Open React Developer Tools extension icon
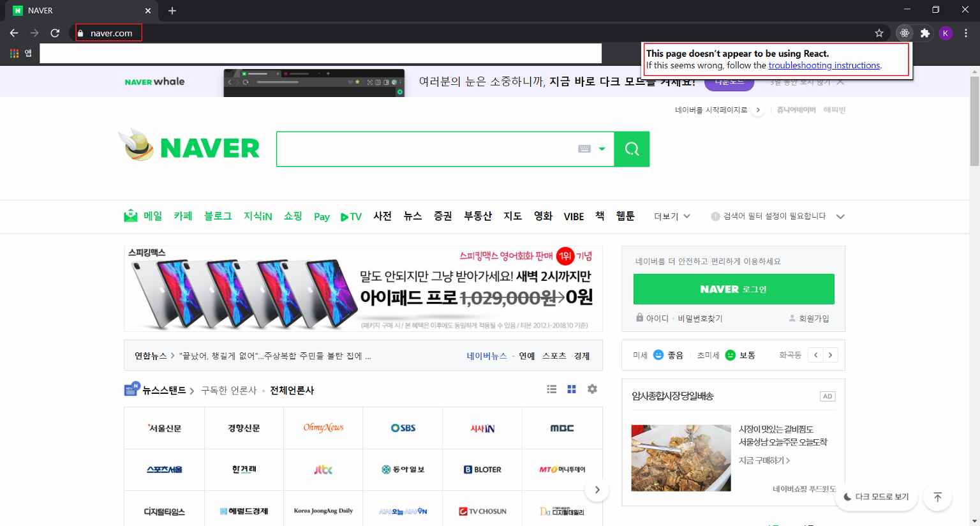The height and width of the screenshot is (526, 980). tap(904, 33)
